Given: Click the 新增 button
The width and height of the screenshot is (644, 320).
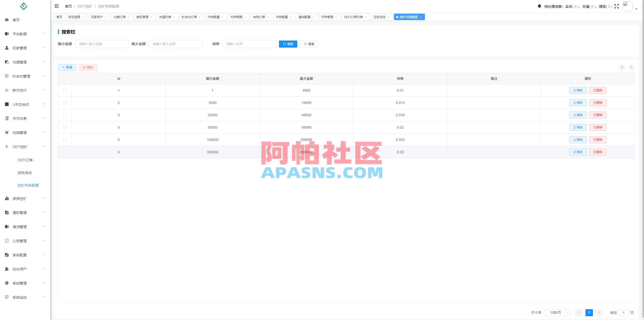Looking at the screenshot, I should click(x=67, y=67).
